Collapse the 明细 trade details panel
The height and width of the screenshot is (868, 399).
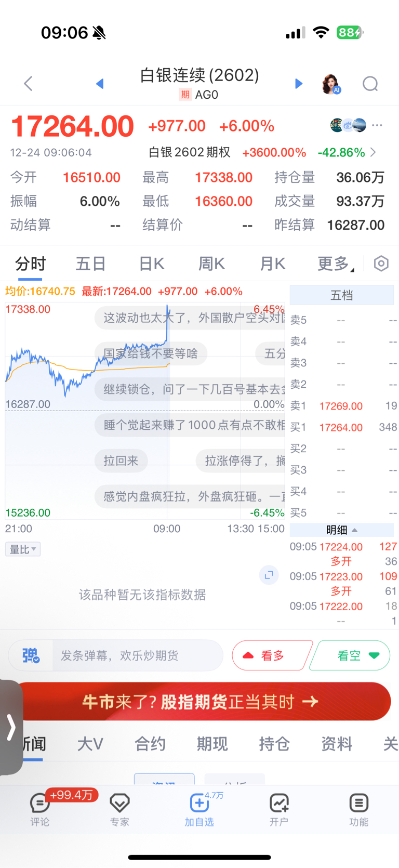(x=341, y=530)
